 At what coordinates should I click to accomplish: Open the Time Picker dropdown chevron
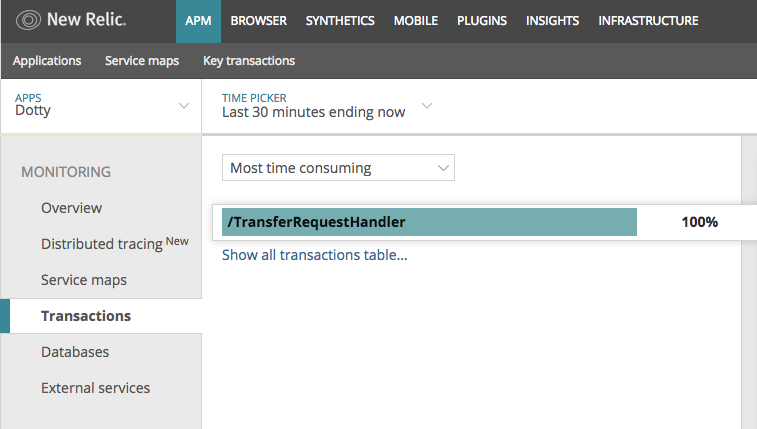[x=427, y=106]
